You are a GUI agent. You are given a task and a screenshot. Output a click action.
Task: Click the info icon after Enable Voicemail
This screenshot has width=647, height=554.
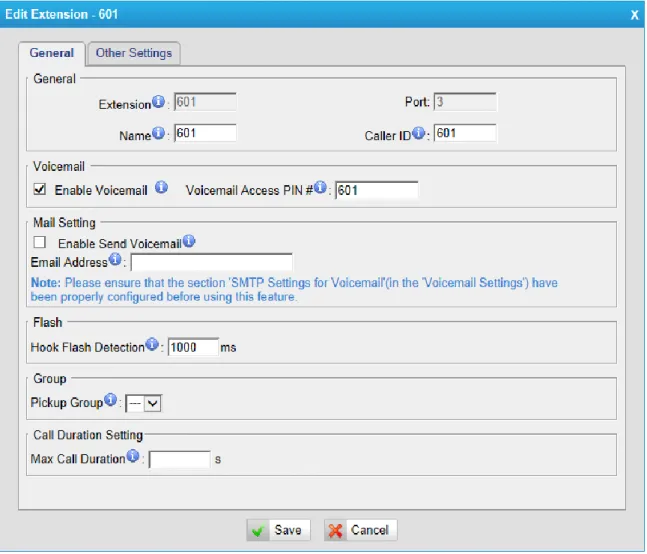pos(161,187)
